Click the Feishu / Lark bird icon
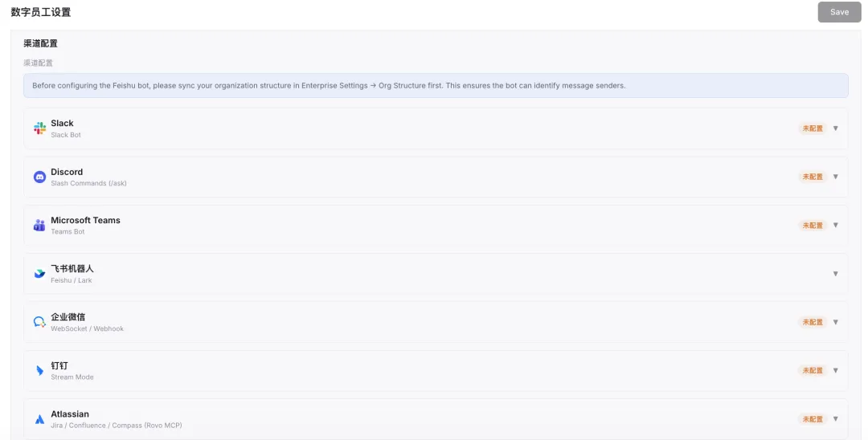Screen dimensions: 868x440 pos(40,274)
